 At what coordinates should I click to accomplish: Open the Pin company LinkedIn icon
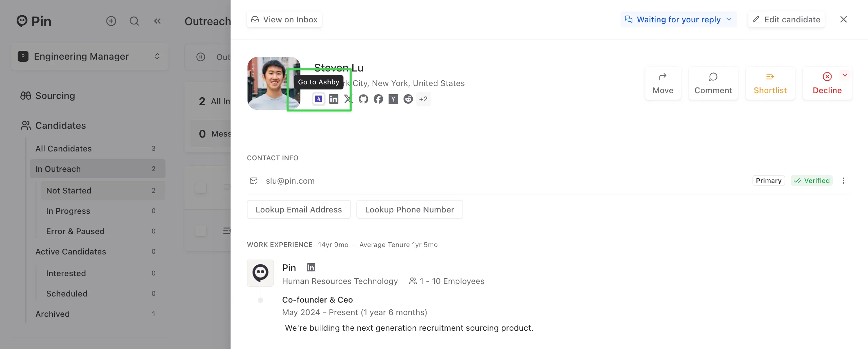coord(311,267)
